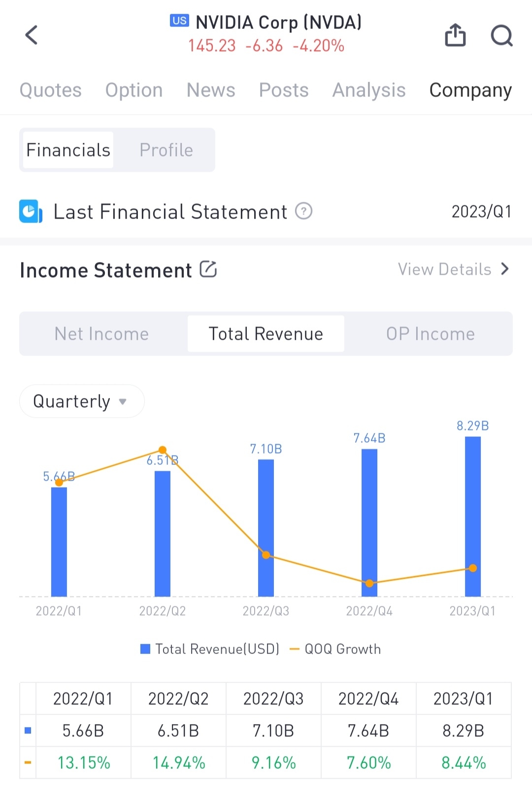Select the News tab
This screenshot has width=532, height=785.
pos(211,90)
